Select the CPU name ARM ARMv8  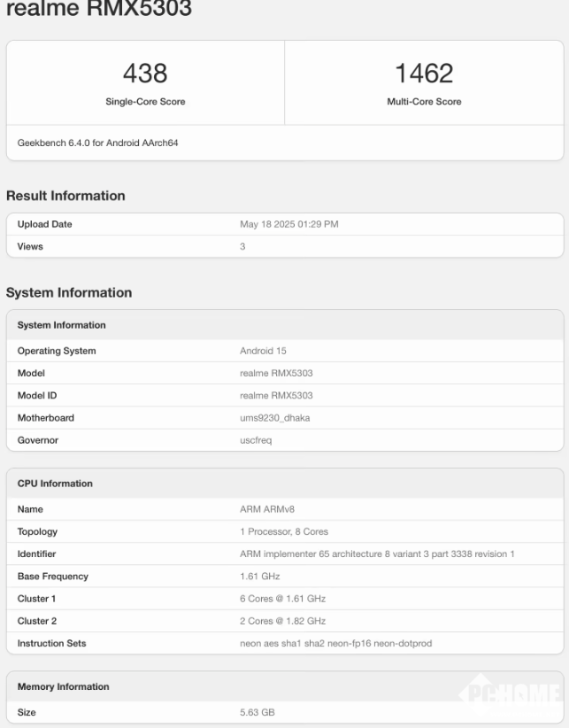point(270,509)
